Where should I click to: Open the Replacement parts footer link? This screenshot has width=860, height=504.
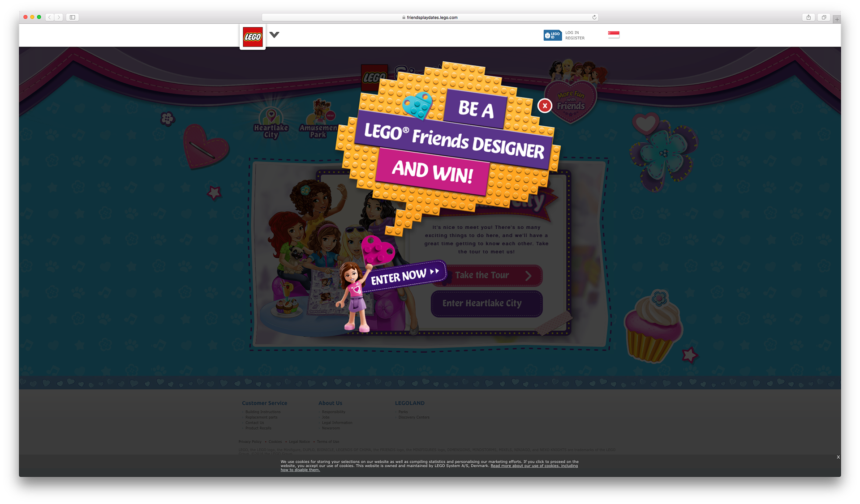coord(261,417)
